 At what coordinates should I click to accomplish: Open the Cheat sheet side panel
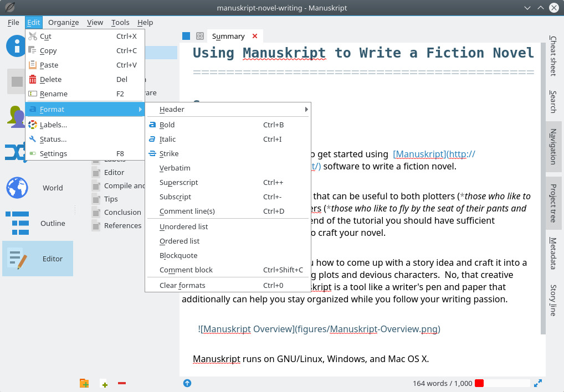[553, 56]
